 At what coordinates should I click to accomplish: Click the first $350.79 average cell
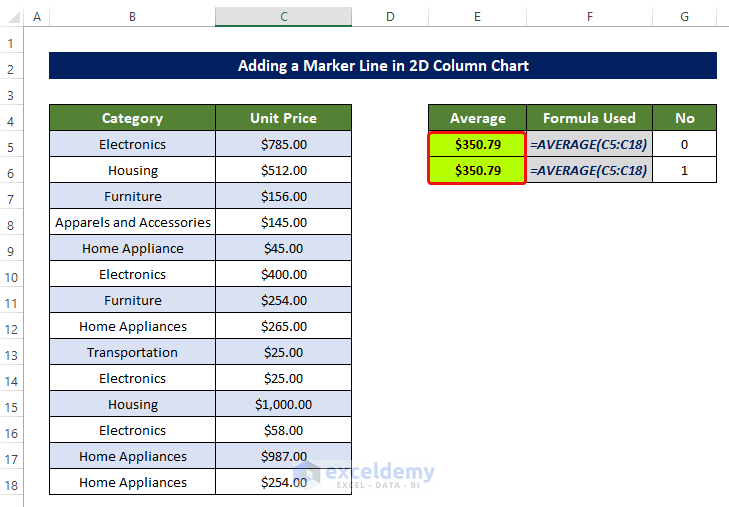coord(477,144)
